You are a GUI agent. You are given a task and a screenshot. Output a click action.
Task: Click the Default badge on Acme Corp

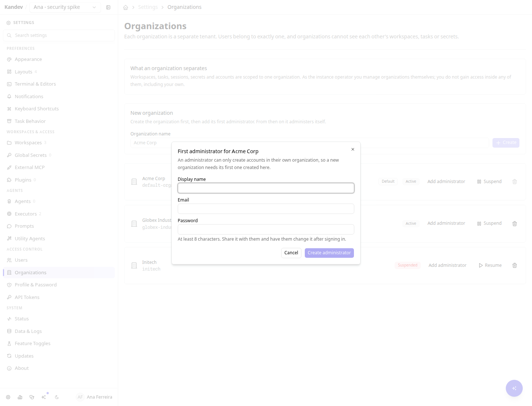388,182
